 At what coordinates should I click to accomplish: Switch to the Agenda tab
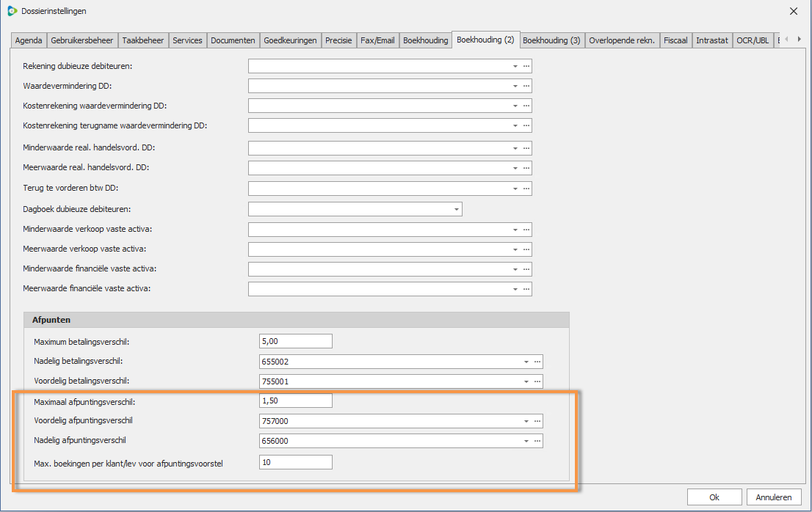29,40
